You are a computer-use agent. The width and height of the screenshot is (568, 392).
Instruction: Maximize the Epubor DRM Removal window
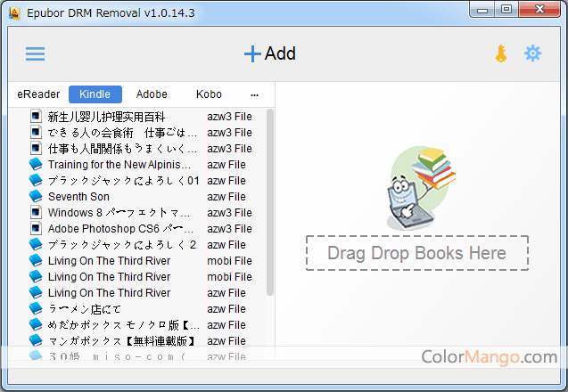click(x=506, y=10)
